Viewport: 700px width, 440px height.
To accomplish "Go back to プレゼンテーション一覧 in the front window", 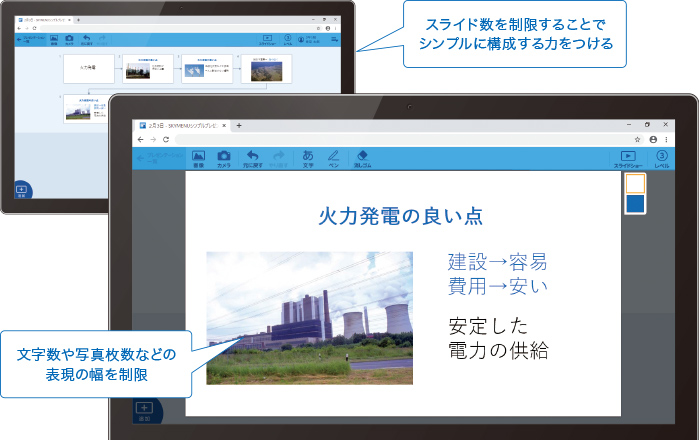I will pyautogui.click(x=160, y=158).
